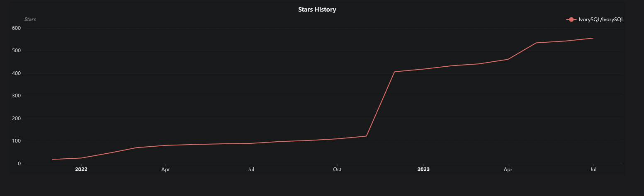This screenshot has width=644, height=196.
Task: Click the 0 y-axis label
Action: pyautogui.click(x=19, y=164)
